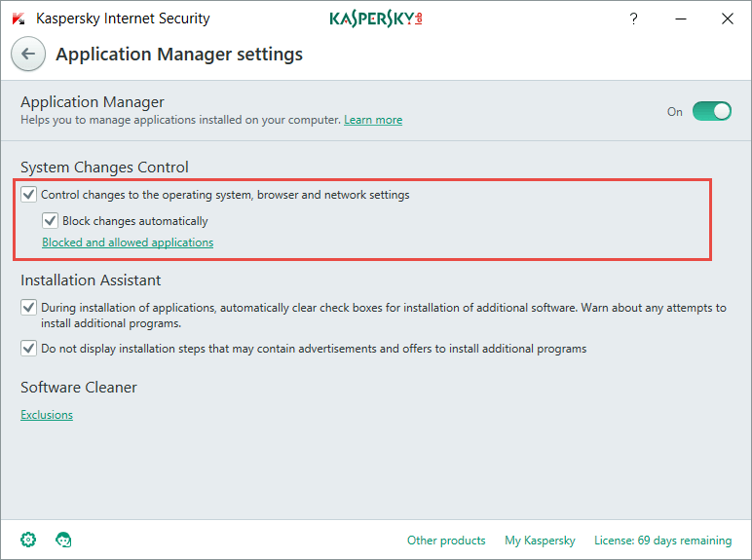
Task: Minimize the Kaspersky window
Action: click(681, 19)
